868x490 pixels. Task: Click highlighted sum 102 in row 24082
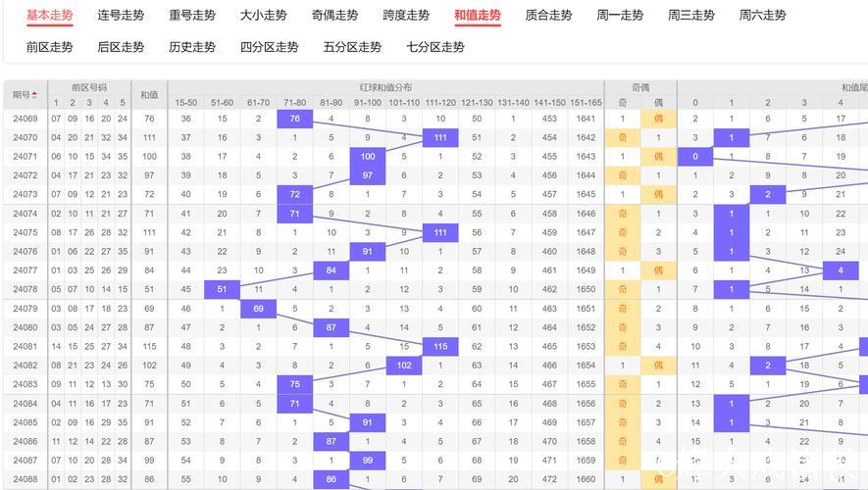point(404,366)
